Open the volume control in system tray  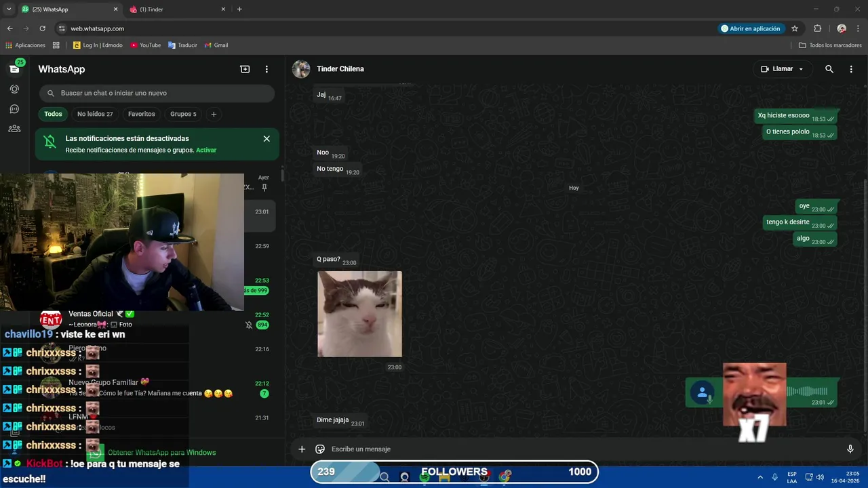coord(820,477)
